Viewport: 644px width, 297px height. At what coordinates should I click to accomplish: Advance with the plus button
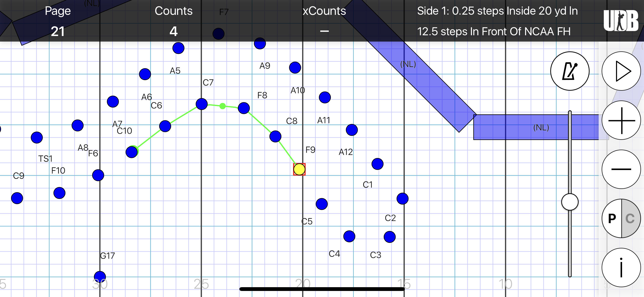pos(621,120)
